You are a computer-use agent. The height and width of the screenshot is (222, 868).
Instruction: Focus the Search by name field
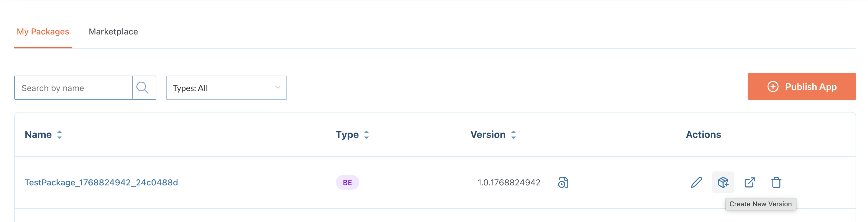73,88
